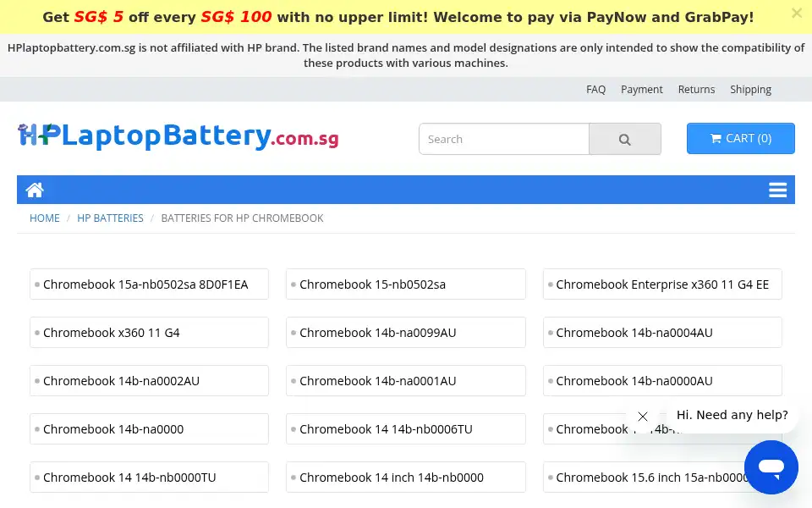The height and width of the screenshot is (508, 812).
Task: Select Chromebook 14b-na0000
Action: pos(149,428)
